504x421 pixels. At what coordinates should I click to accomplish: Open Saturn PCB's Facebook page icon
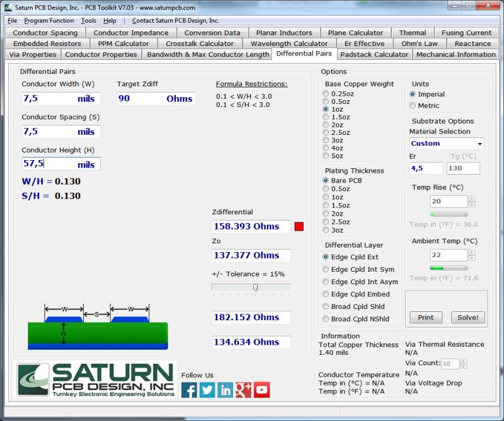[x=188, y=389]
